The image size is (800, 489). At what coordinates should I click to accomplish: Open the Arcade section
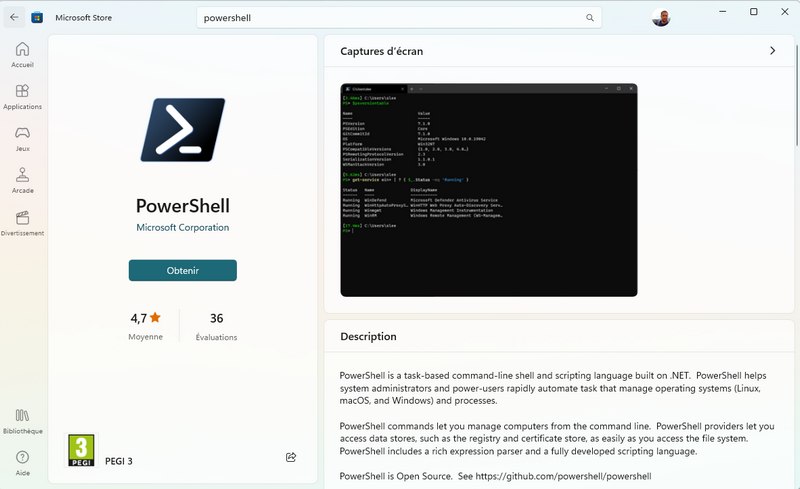pyautogui.click(x=22, y=180)
